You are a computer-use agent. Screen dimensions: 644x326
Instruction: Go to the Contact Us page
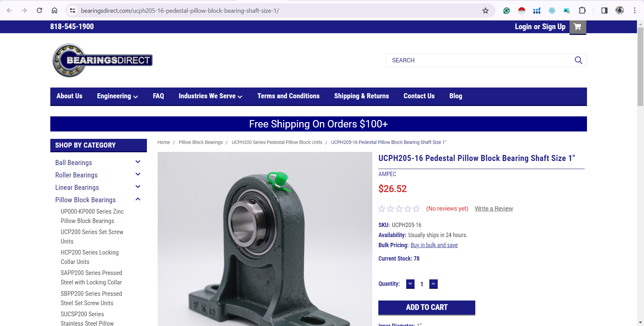[x=419, y=96]
